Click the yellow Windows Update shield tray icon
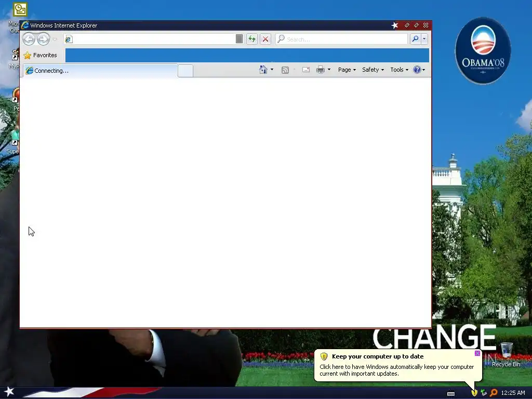 (474, 393)
